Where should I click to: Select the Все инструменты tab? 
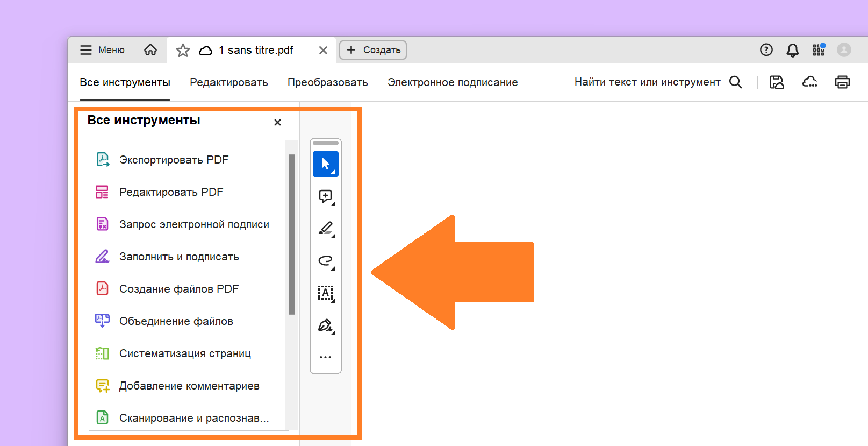pos(125,82)
